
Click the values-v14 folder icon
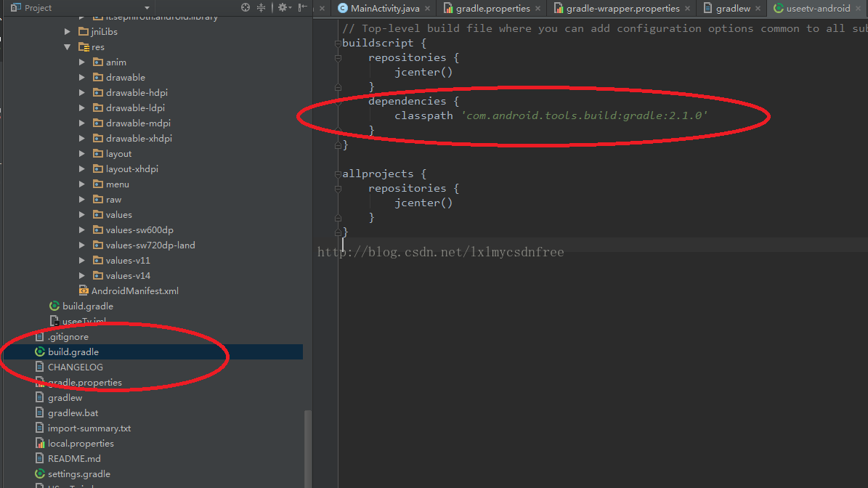coord(98,275)
